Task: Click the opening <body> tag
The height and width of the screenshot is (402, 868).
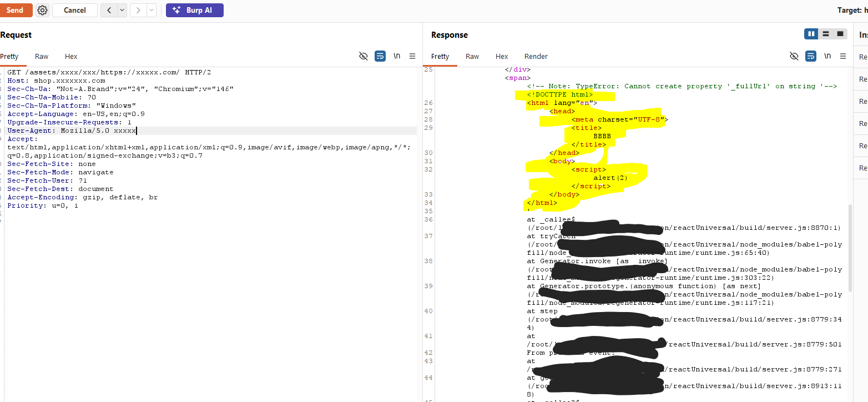Action: (x=562, y=161)
